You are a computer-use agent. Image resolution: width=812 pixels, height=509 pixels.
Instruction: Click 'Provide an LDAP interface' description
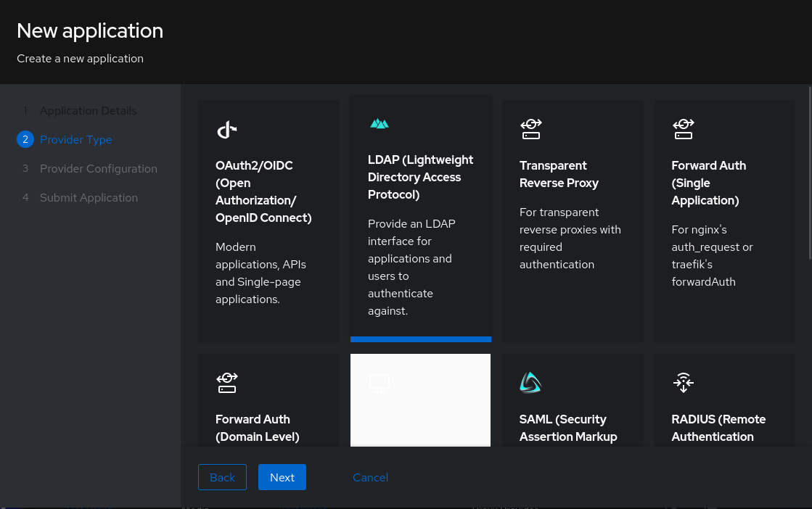point(411,268)
